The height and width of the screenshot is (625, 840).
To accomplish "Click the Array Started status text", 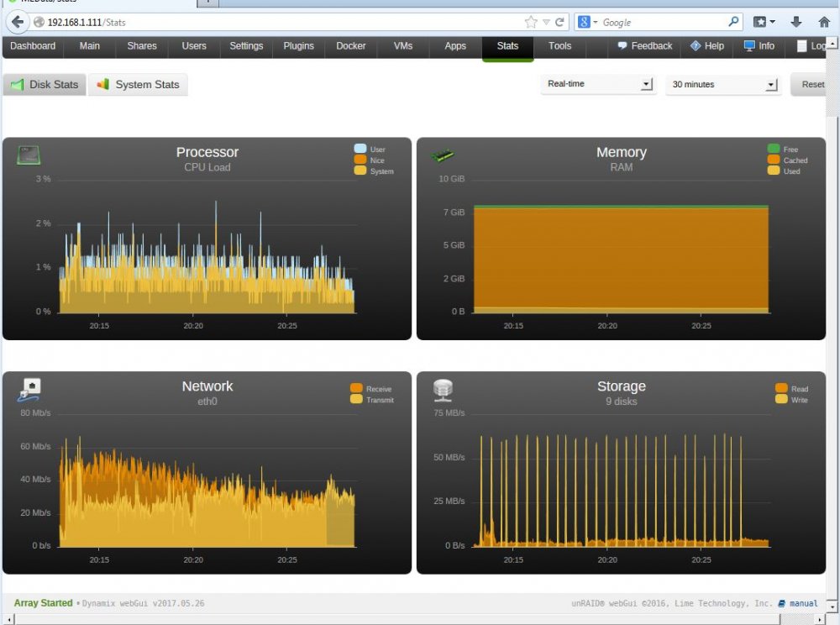I will click(44, 603).
